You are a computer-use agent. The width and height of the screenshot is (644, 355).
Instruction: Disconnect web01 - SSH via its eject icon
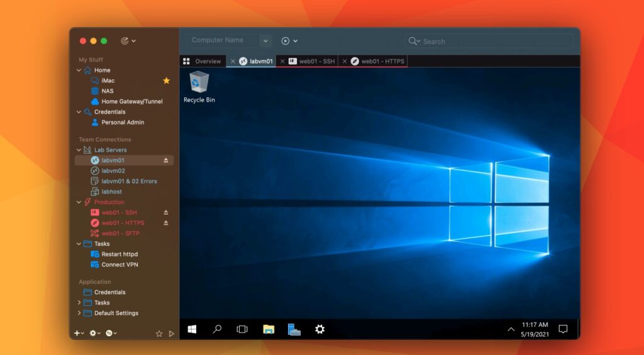click(x=166, y=212)
